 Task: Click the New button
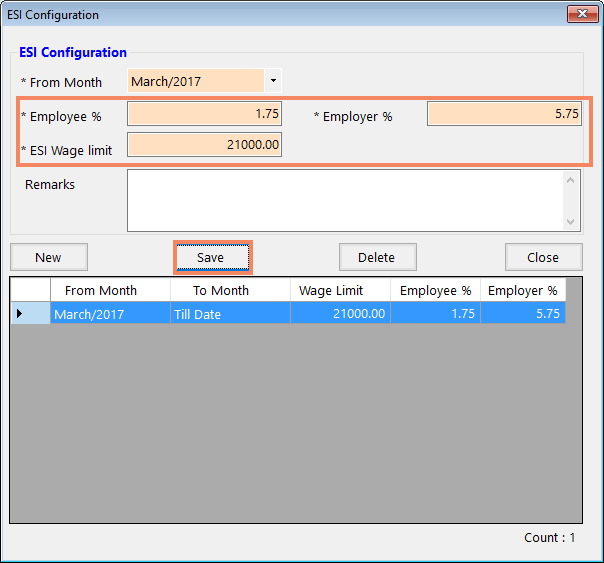(x=49, y=257)
